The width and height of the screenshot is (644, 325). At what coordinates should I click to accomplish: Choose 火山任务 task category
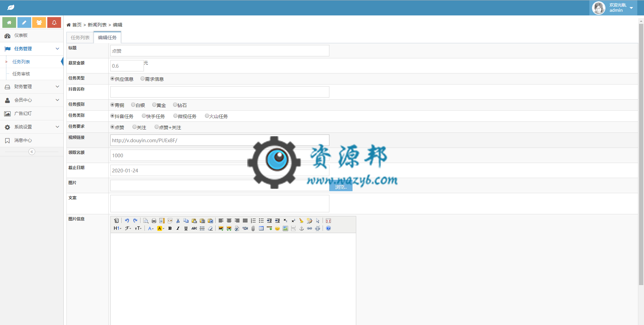point(207,116)
